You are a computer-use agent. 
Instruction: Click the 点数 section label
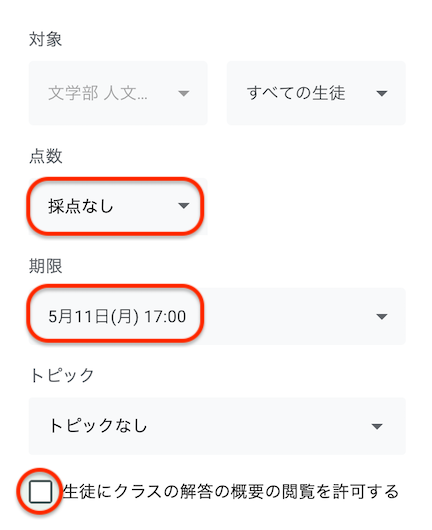pyautogui.click(x=46, y=156)
